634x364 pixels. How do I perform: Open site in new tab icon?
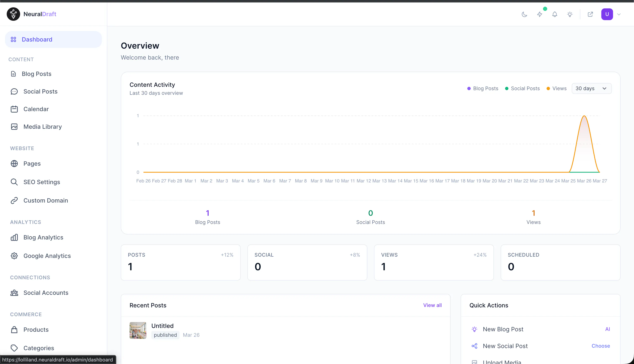[590, 14]
